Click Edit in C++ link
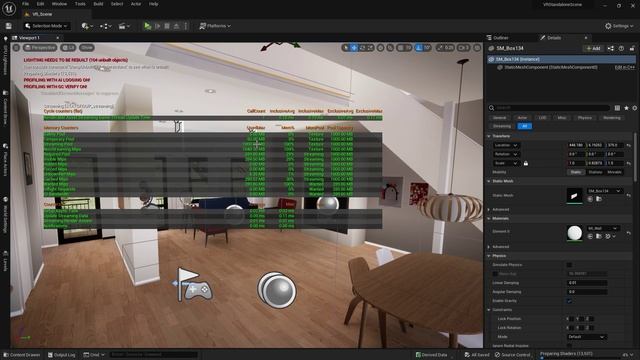This screenshot has width=640, height=360. click(x=624, y=67)
